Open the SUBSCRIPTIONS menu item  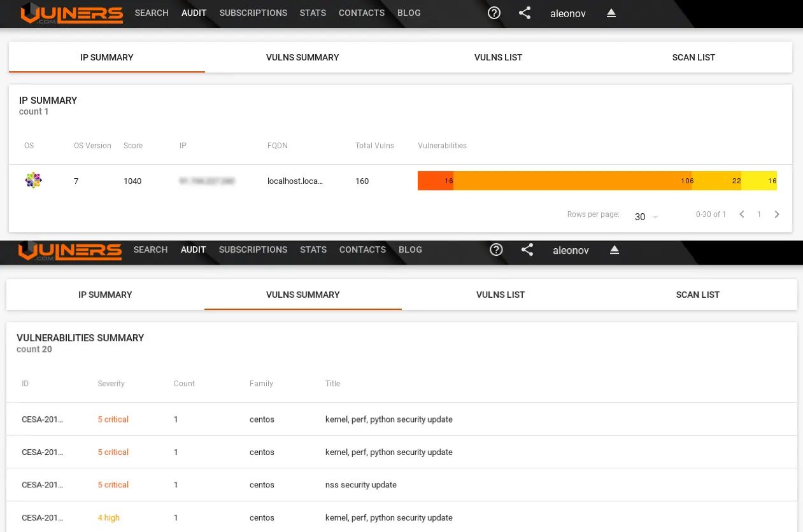[253, 13]
